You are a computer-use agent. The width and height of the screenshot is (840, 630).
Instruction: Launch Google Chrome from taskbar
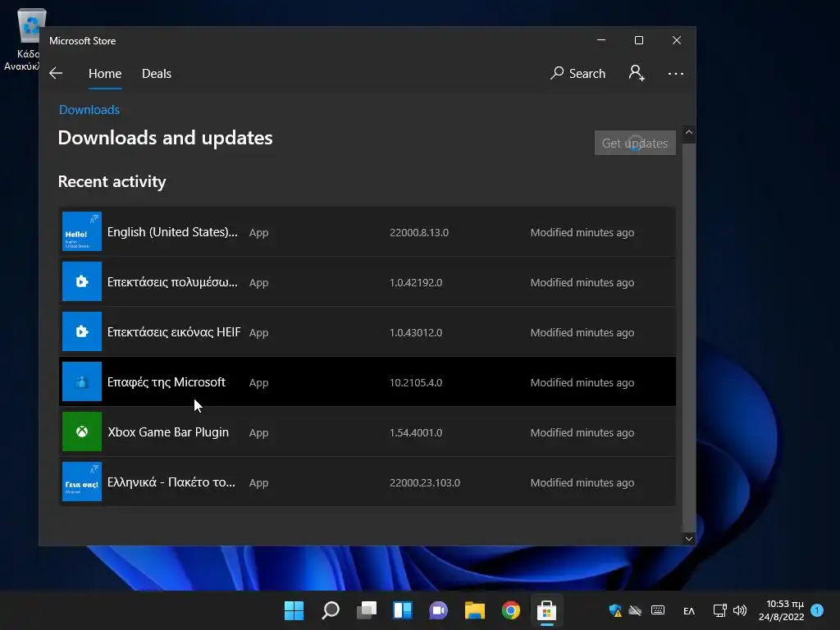tap(510, 610)
